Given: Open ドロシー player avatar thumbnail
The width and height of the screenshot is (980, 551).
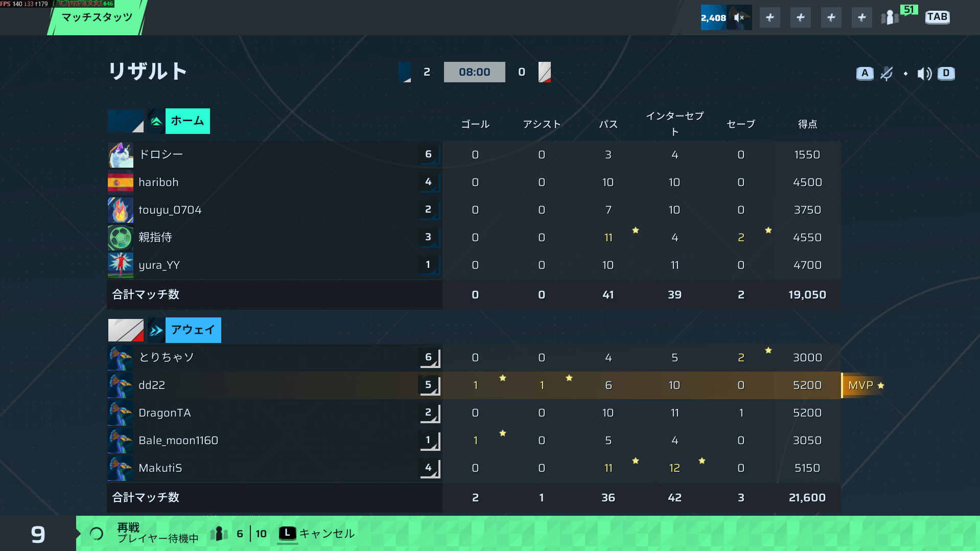Looking at the screenshot, I should [121, 154].
